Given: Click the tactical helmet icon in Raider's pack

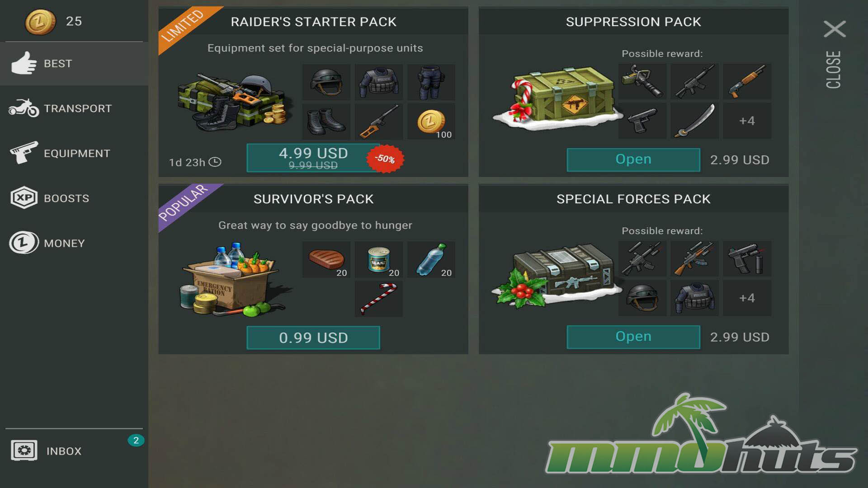Looking at the screenshot, I should (x=326, y=82).
